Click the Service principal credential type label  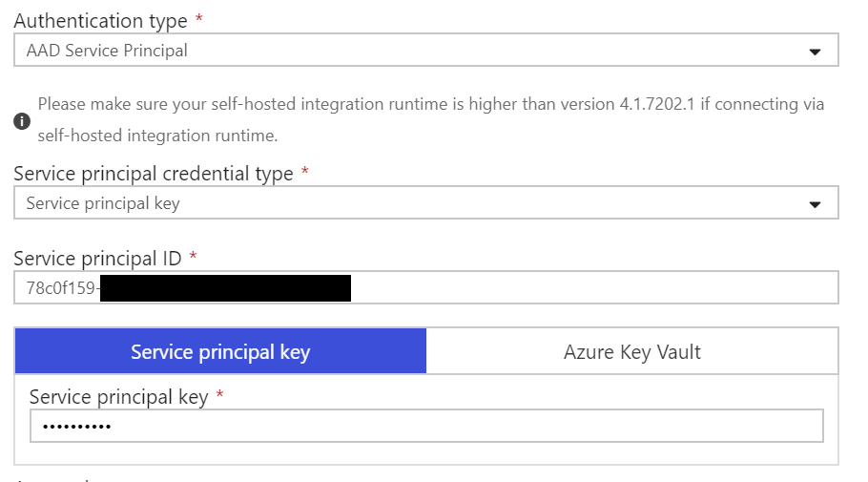[154, 174]
